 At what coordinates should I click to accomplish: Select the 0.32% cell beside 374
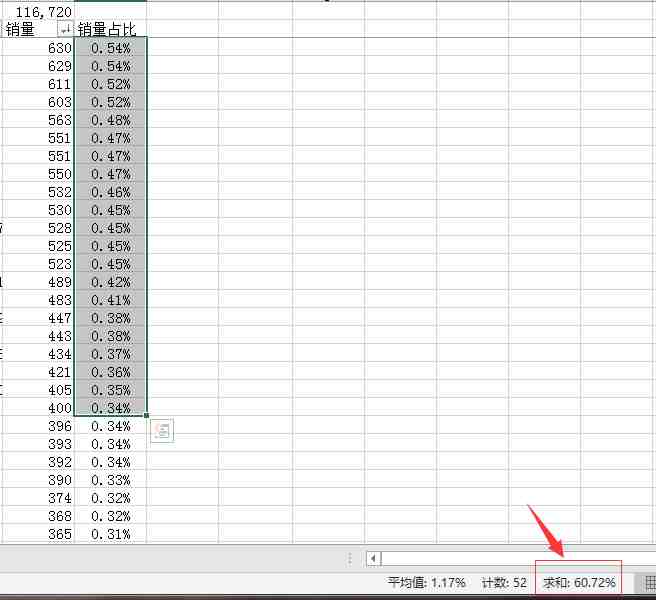coord(110,497)
